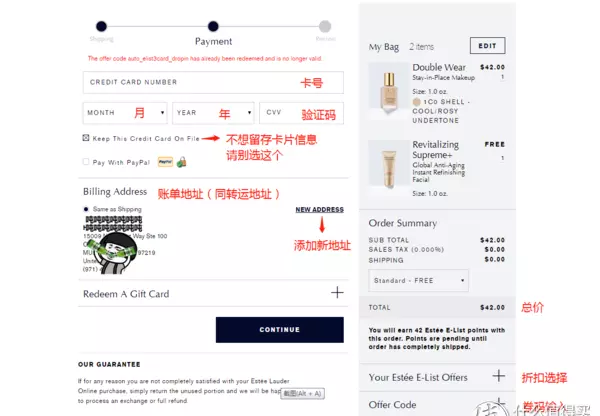Select the Same as Shipping radio button
This screenshot has height=416, width=600.
(86, 209)
